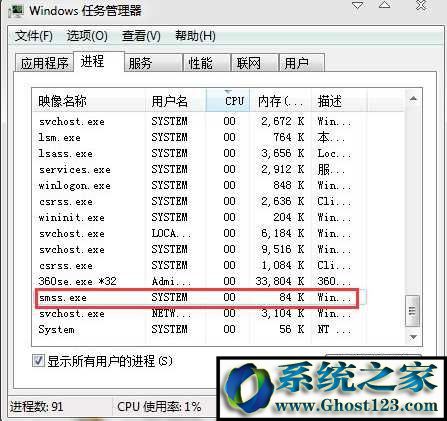Select the smss.exe process row

click(x=198, y=297)
